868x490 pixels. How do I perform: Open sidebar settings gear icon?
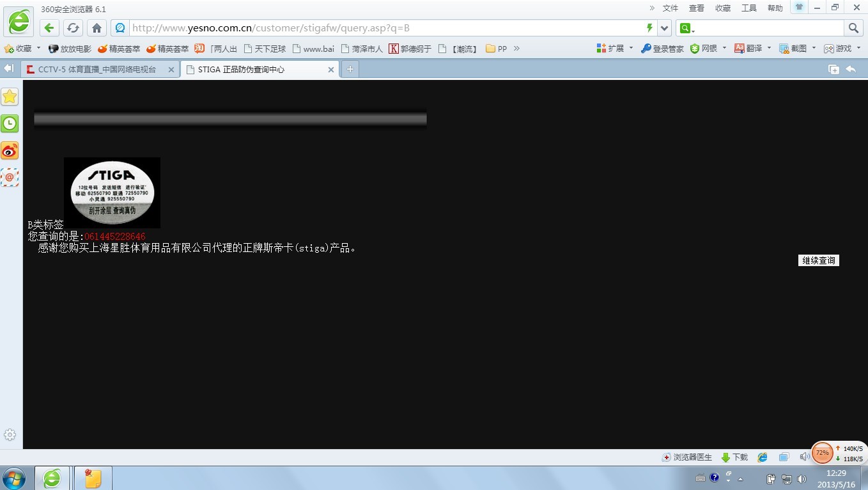(10, 435)
